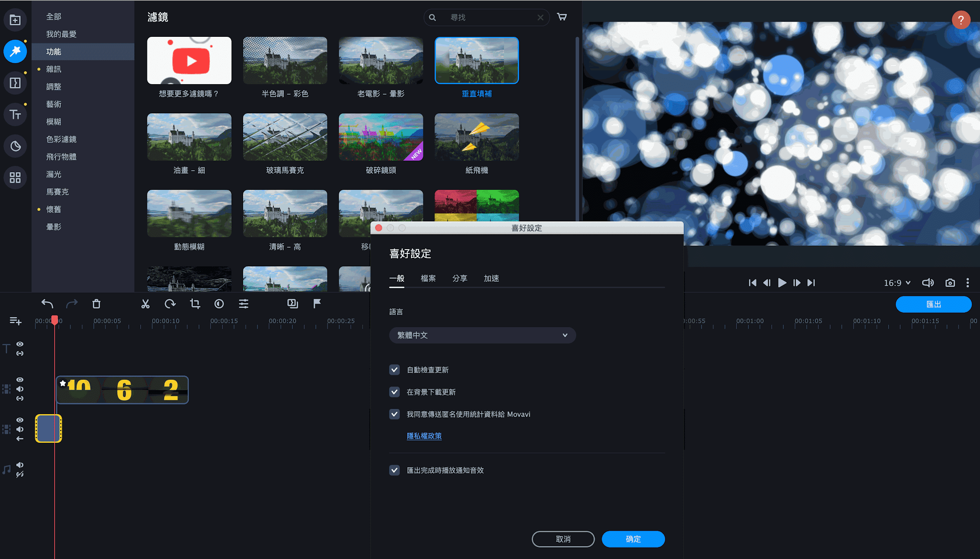Rotate the selected clip
Screen dimensions: 980x559
[170, 304]
